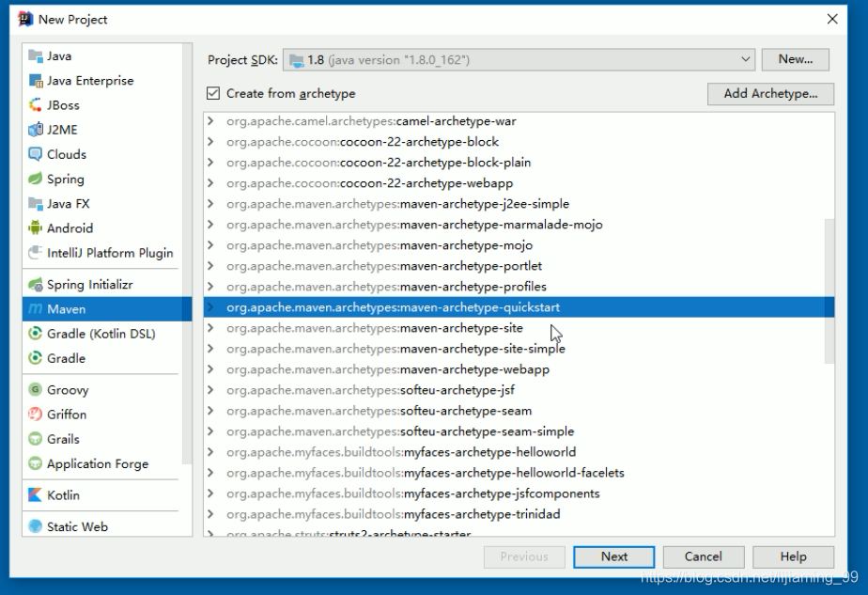Click the Cancel button
This screenshot has width=868, height=595.
tap(703, 556)
